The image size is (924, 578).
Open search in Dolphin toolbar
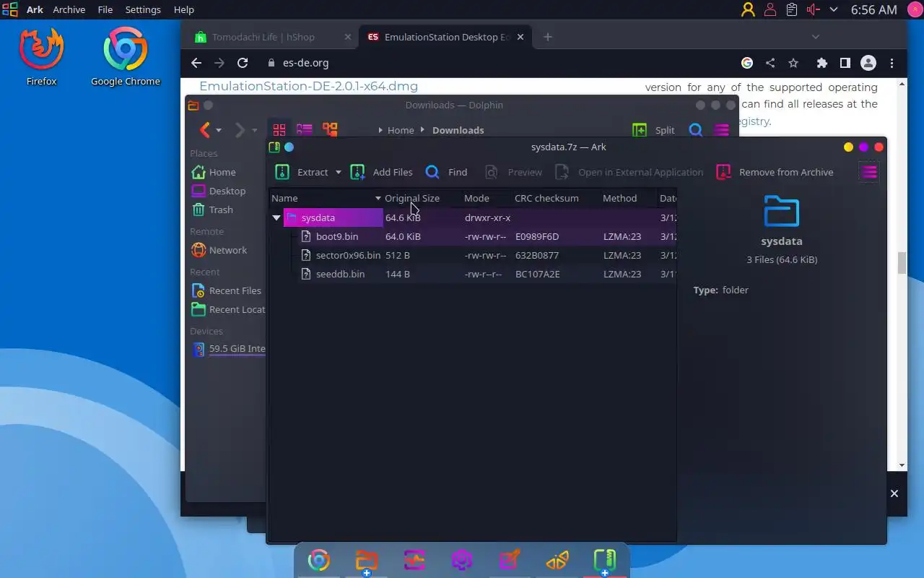pyautogui.click(x=695, y=130)
